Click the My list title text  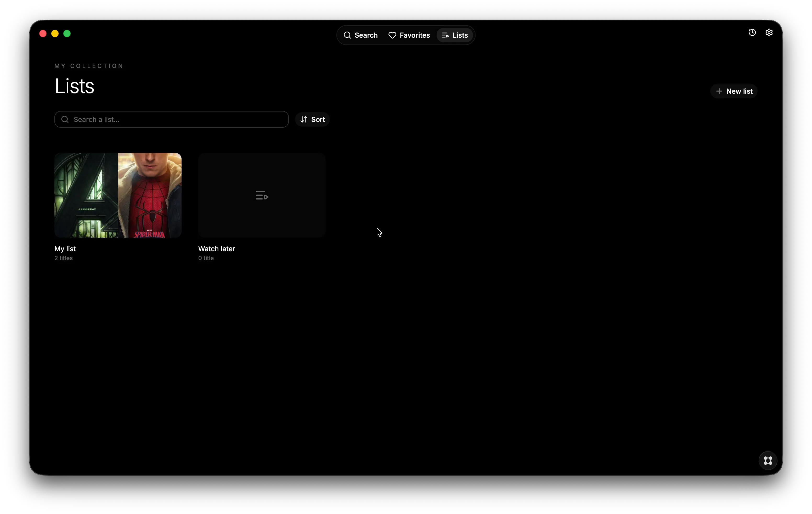tap(65, 249)
